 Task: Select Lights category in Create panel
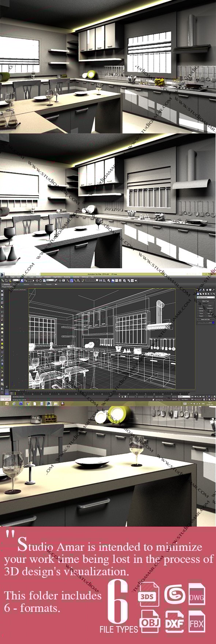point(203,294)
